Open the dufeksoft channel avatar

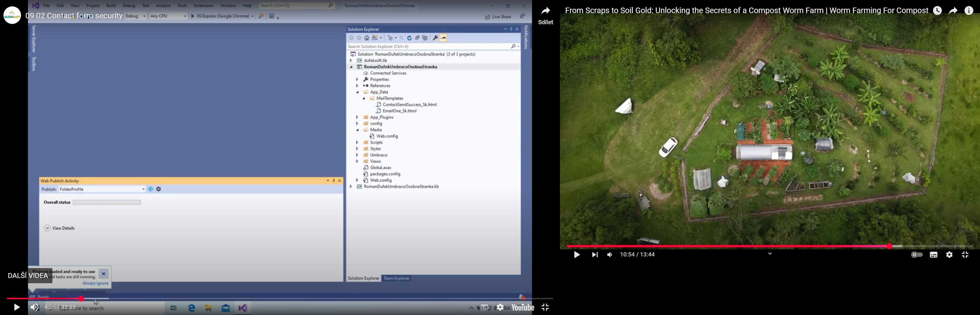click(x=12, y=15)
